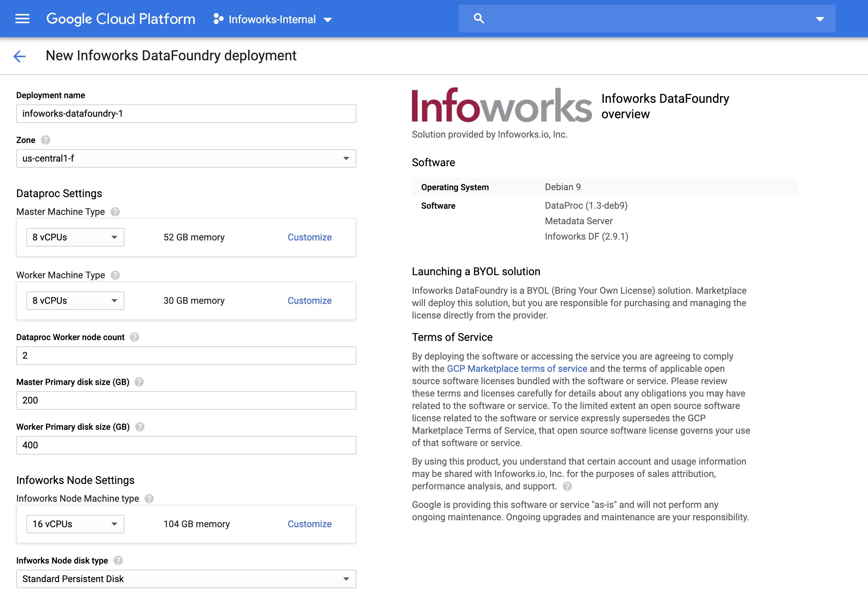
Task: Click inside the top search box
Action: point(647,19)
